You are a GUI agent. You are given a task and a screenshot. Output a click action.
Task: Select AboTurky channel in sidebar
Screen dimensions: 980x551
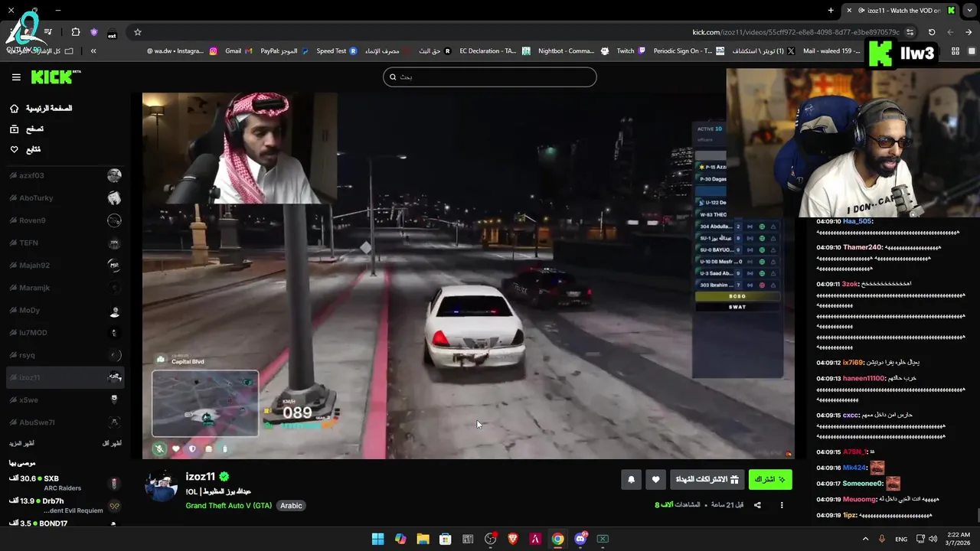pos(65,198)
